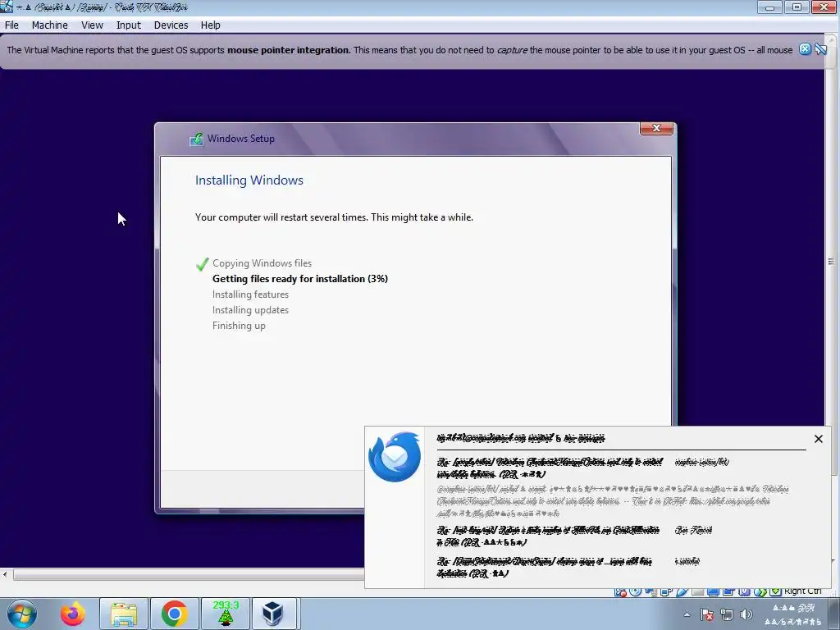Click the VirtualBox mouse integration indicator

pyautogui.click(x=760, y=591)
